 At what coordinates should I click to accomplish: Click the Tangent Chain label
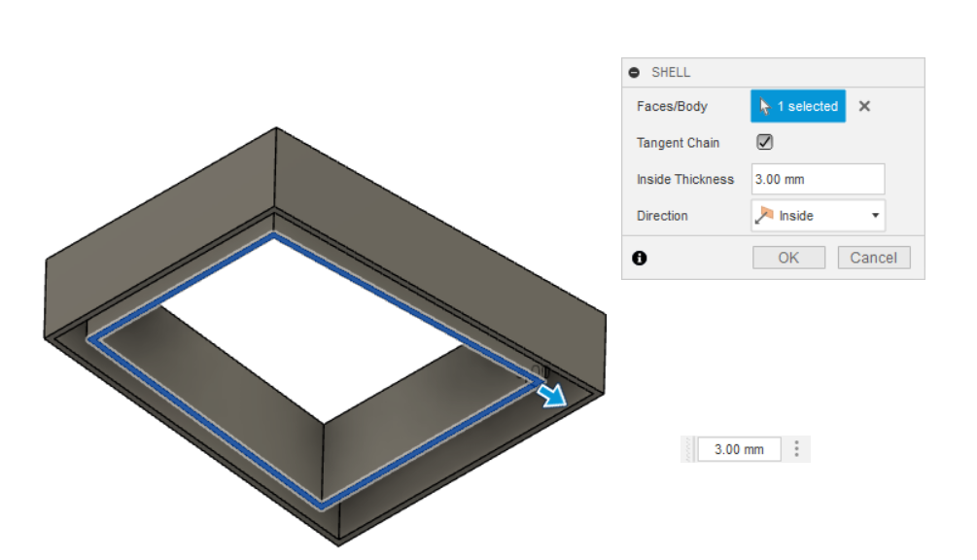[x=678, y=143]
